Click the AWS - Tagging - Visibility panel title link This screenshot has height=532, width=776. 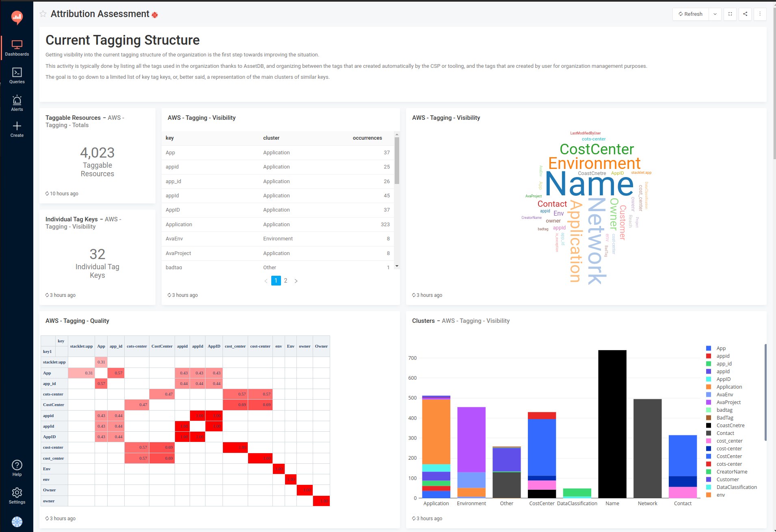click(201, 118)
